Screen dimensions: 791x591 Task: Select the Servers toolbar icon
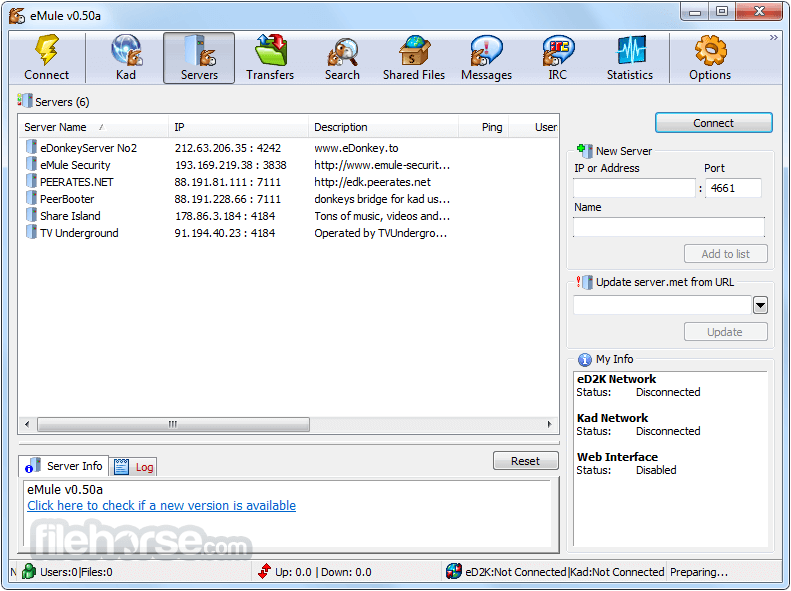(199, 50)
